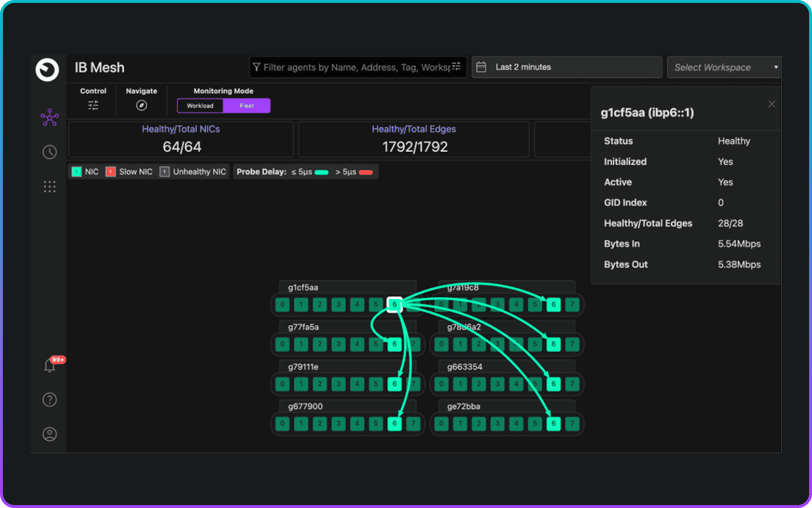Open the history clock sidebar icon
The height and width of the screenshot is (508, 812).
point(49,152)
